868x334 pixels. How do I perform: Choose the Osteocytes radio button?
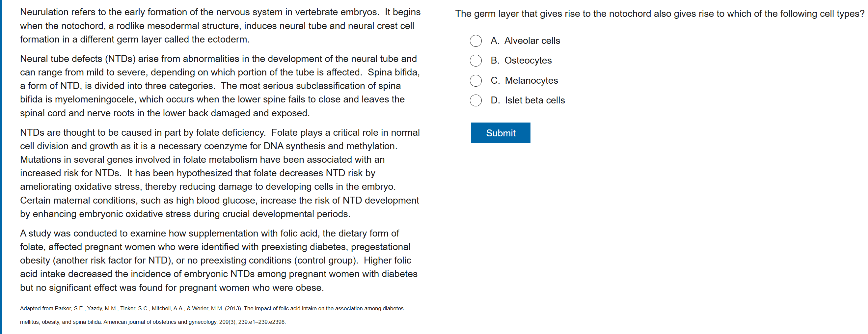point(475,61)
